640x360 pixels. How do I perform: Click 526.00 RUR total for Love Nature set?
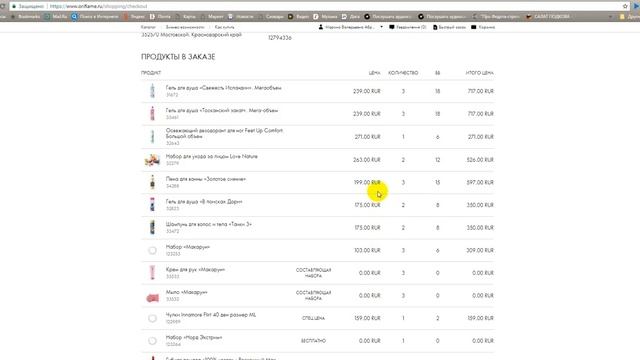480,160
